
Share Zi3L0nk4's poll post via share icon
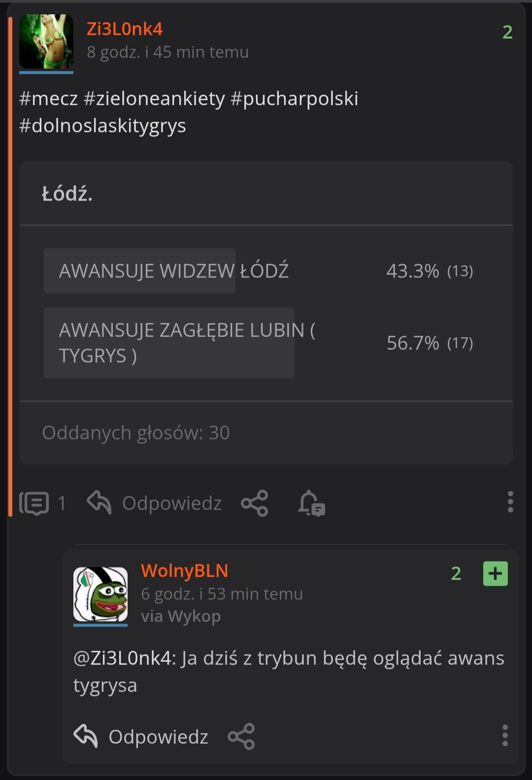pos(255,503)
